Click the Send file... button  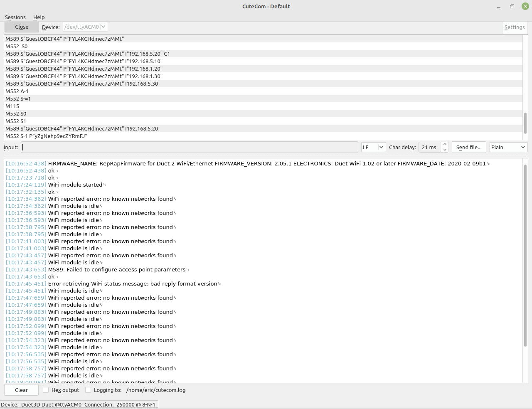pyautogui.click(x=469, y=147)
